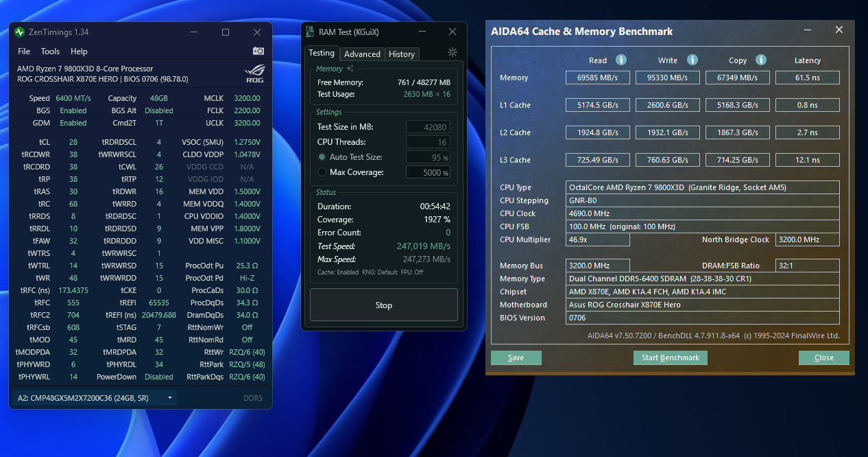Click the sparkle icon beside Memory label
The height and width of the screenshot is (457, 868).
point(350,69)
